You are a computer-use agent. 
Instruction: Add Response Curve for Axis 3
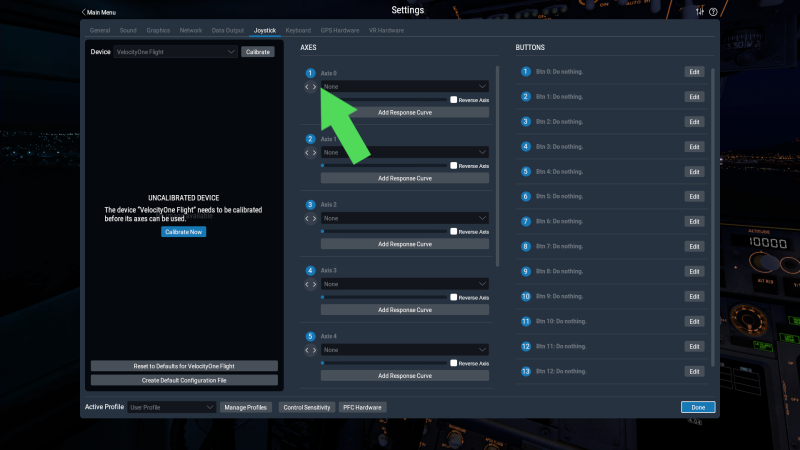tap(405, 310)
